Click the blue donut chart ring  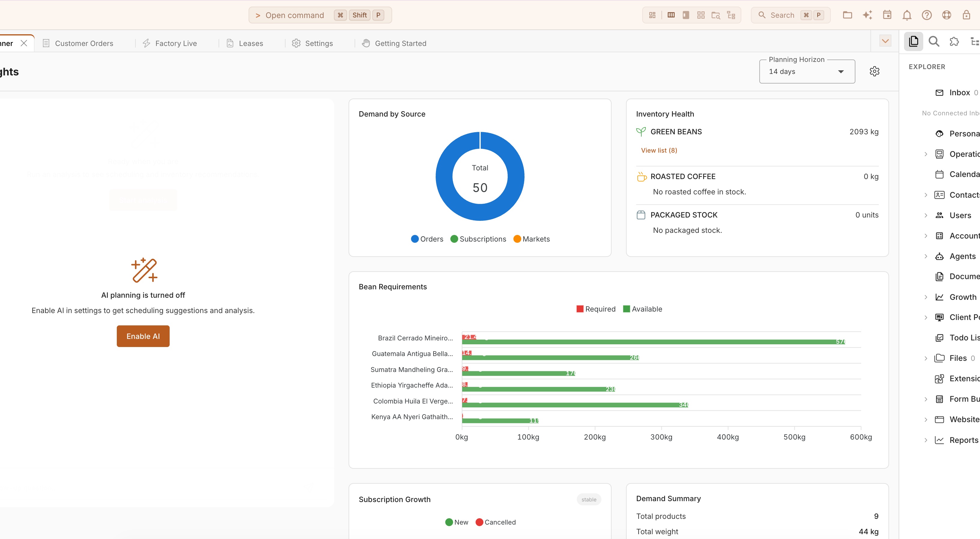(x=443, y=177)
